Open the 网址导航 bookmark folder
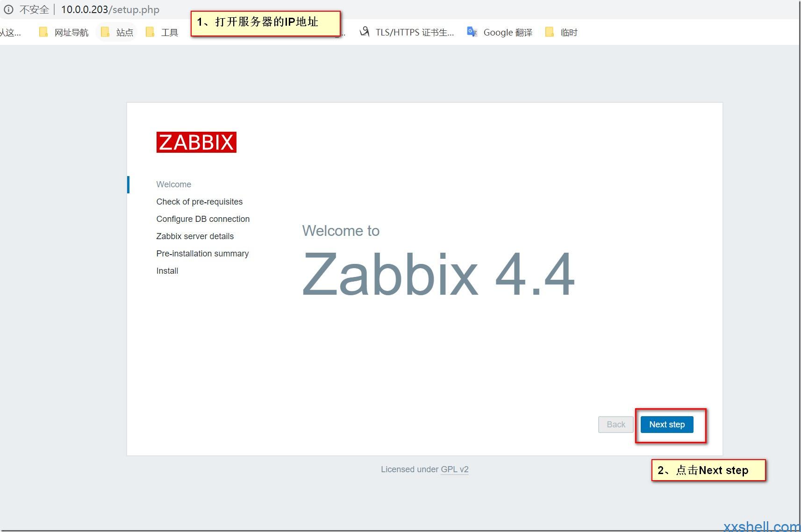This screenshot has height=532, width=801. (64, 32)
